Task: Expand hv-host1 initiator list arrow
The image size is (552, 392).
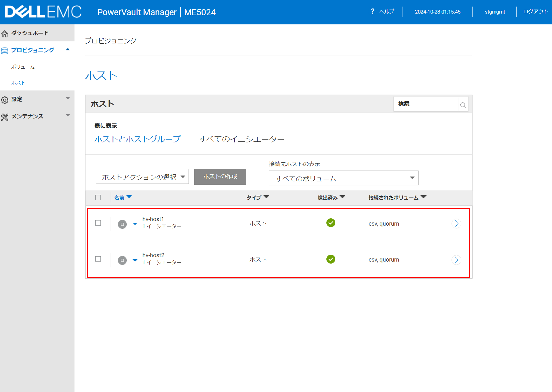Action: click(x=135, y=224)
